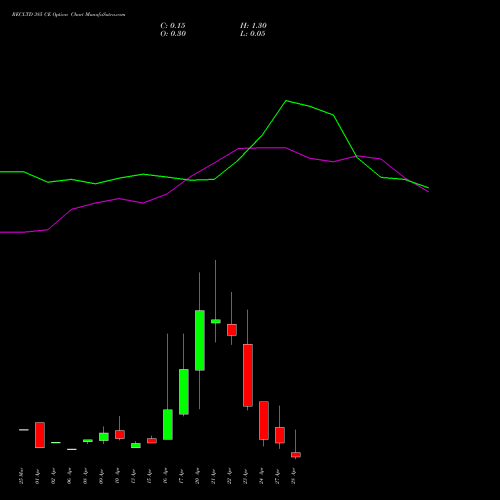
Task: Click the low value L: 0.05
Action: coord(253,34)
